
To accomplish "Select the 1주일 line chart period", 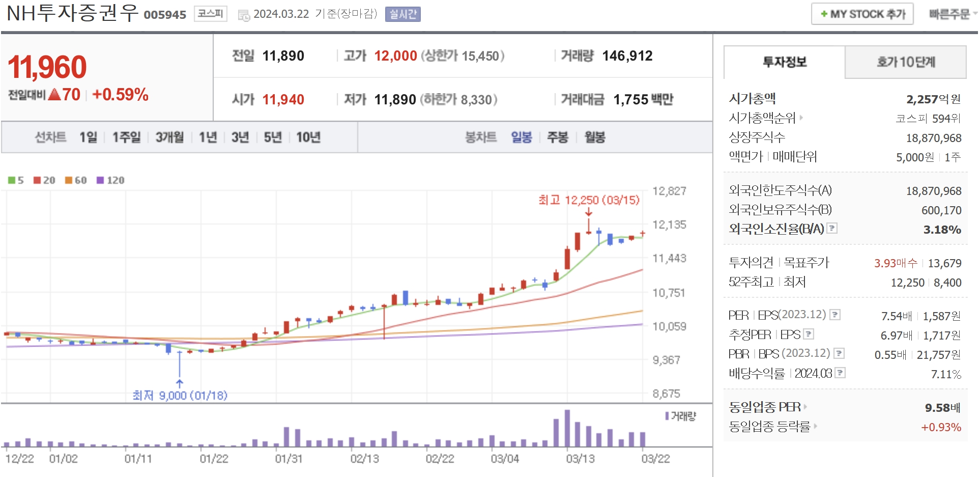I will point(126,137).
